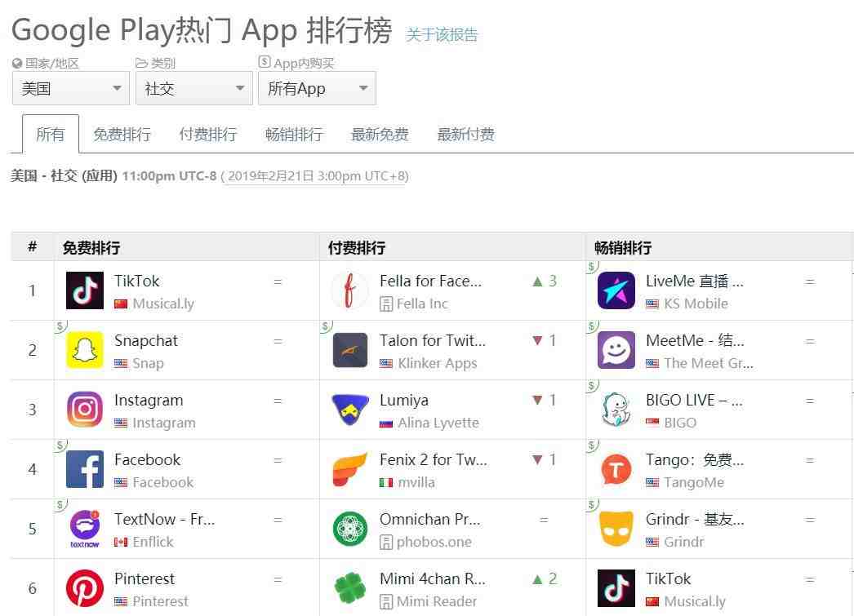This screenshot has width=854, height=616.
Task: Switch to the 畅销排行 tab
Action: [x=294, y=135]
